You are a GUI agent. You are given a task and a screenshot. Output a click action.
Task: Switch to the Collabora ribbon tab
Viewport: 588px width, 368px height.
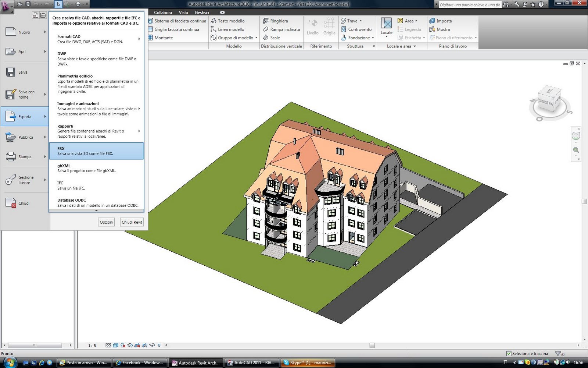click(x=163, y=13)
